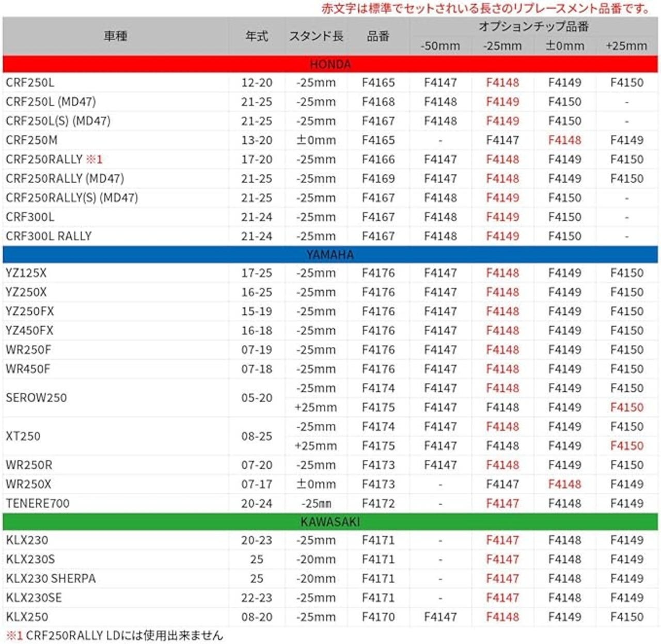Click the YZ125X model name
This screenshot has width=661, height=644.
pos(26,272)
